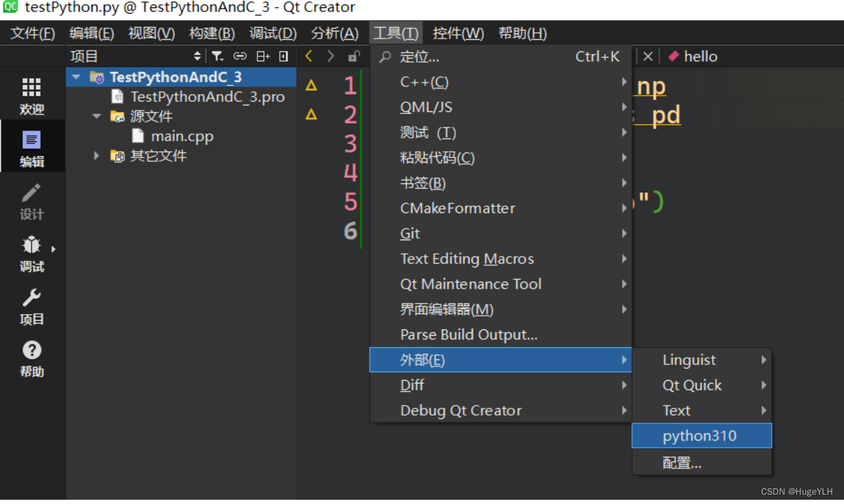Click warning triangle on line 2
844x504 pixels.
[x=311, y=114]
